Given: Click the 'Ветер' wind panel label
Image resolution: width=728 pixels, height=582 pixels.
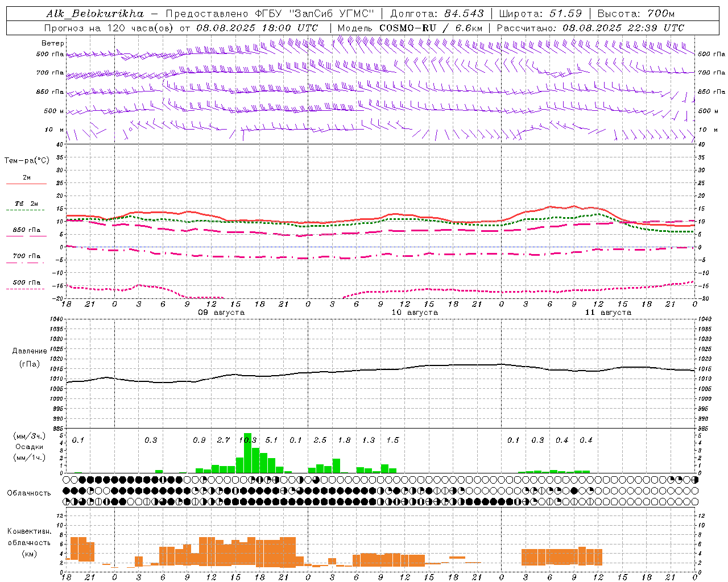Looking at the screenshot, I should pos(53,43).
